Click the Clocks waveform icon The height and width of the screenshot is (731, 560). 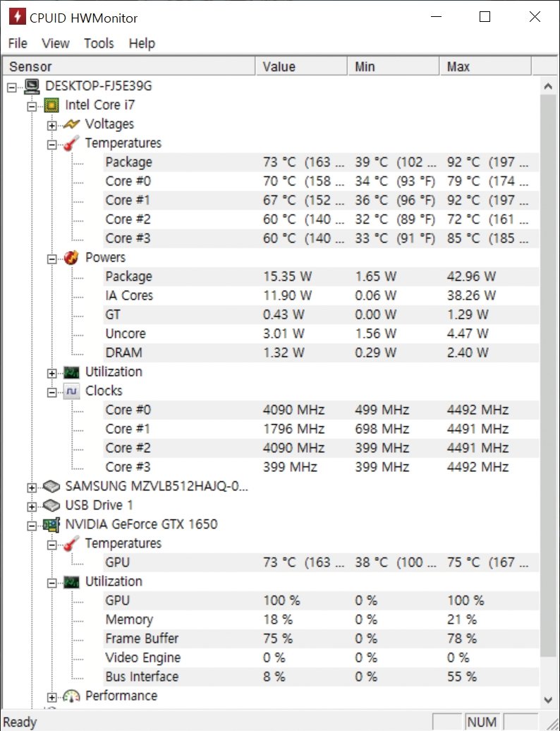(71, 391)
